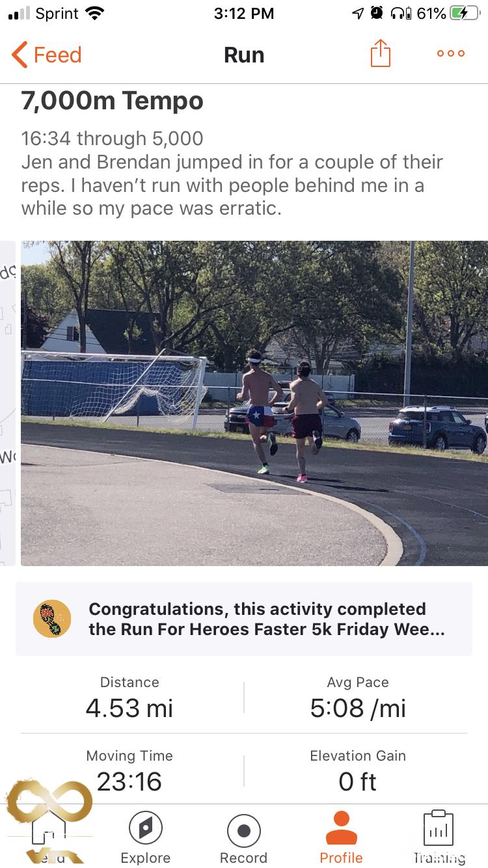Select the Profile person icon

coord(341,828)
